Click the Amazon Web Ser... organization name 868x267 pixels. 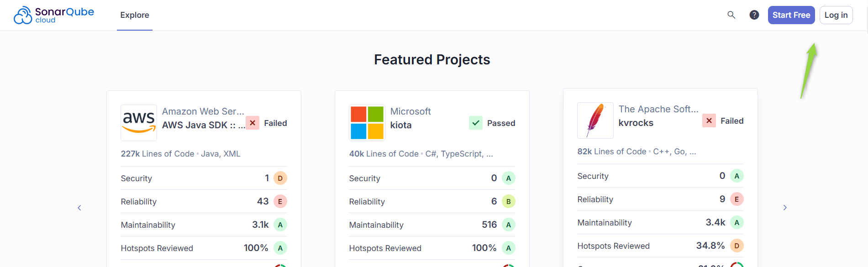click(x=203, y=111)
